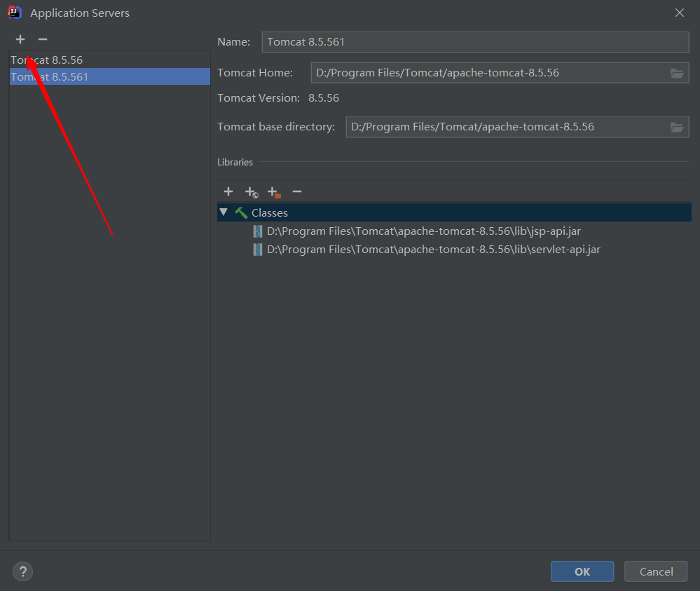Click jar icon beside servlet-api.jar
This screenshot has height=591, width=700.
pyautogui.click(x=258, y=250)
